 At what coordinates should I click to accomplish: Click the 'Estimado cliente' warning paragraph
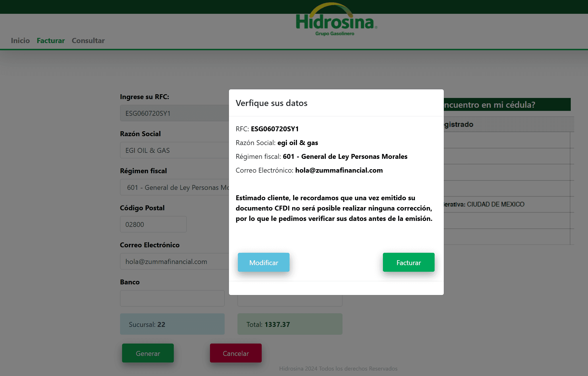click(334, 208)
